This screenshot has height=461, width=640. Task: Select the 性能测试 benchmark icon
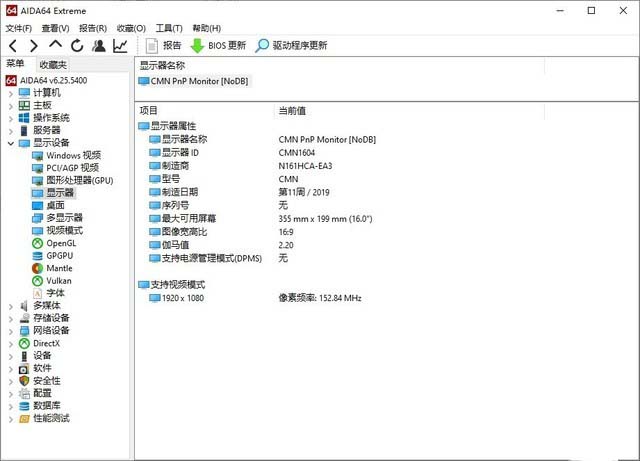point(24,419)
